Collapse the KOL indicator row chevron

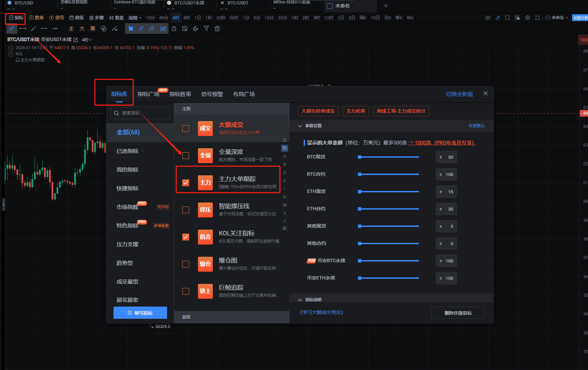click(11, 54)
